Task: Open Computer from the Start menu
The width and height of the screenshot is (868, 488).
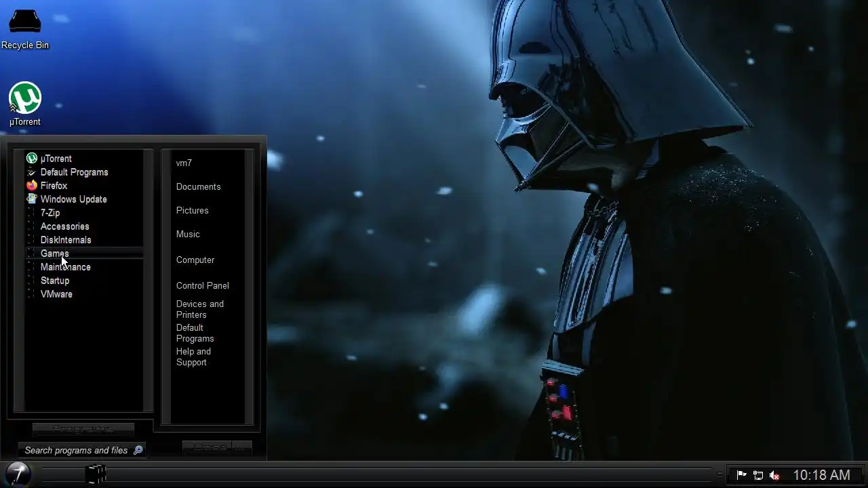Action: 195,260
